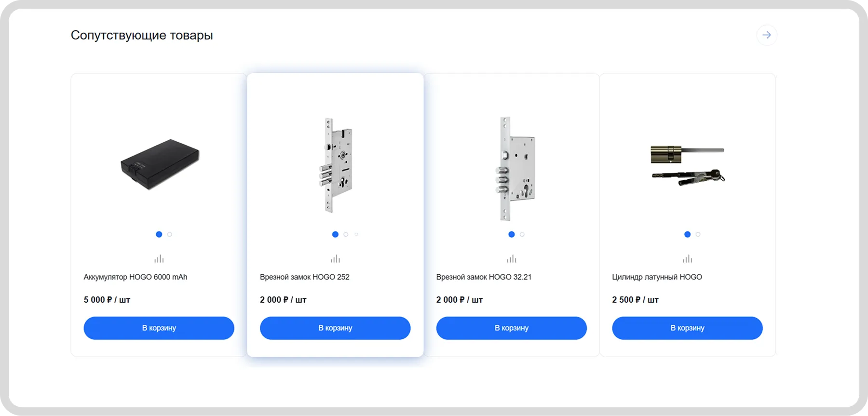Click compare icon for Врезной замок HOGO 32.21
The image size is (868, 416).
pyautogui.click(x=512, y=259)
